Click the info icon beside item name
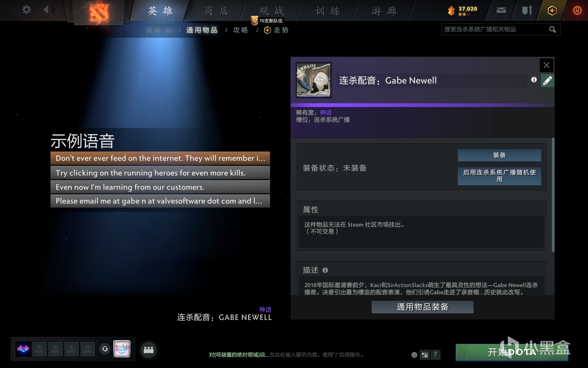Image resolution: width=588 pixels, height=368 pixels. point(534,80)
